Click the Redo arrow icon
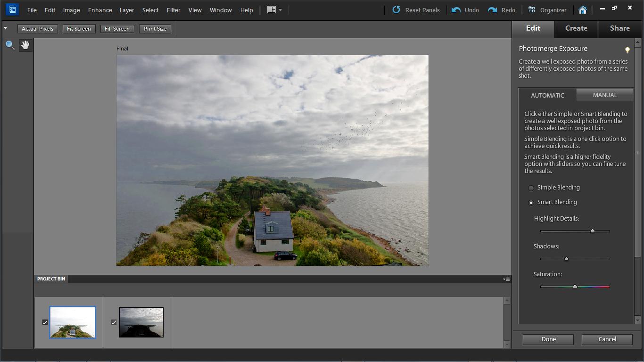 [x=492, y=10]
